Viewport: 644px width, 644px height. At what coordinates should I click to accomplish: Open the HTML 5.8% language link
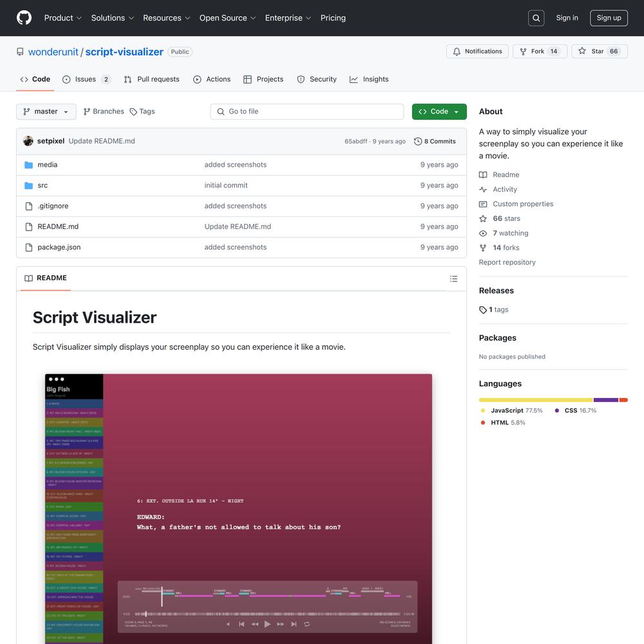503,422
